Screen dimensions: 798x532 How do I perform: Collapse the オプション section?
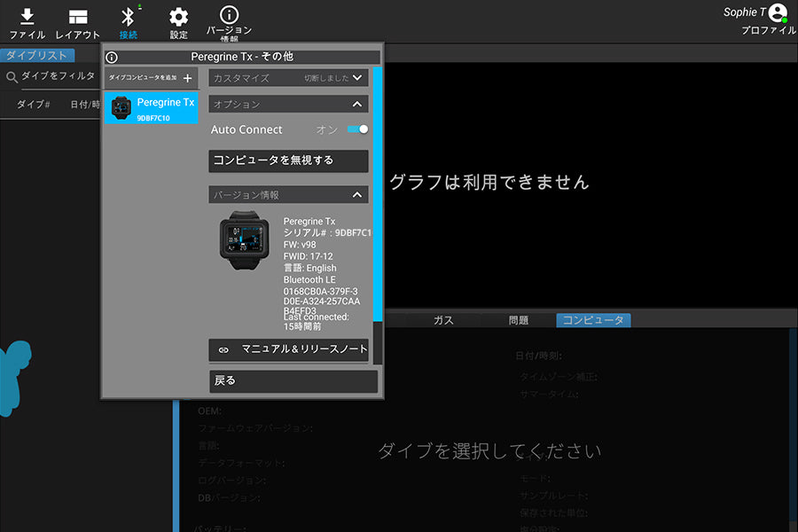point(357,105)
